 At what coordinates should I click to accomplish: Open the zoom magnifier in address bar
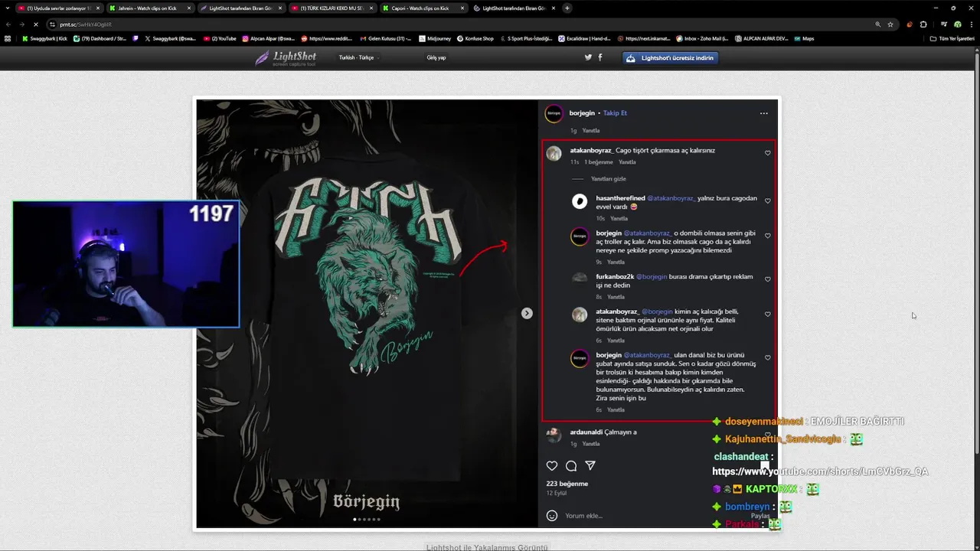tap(877, 24)
